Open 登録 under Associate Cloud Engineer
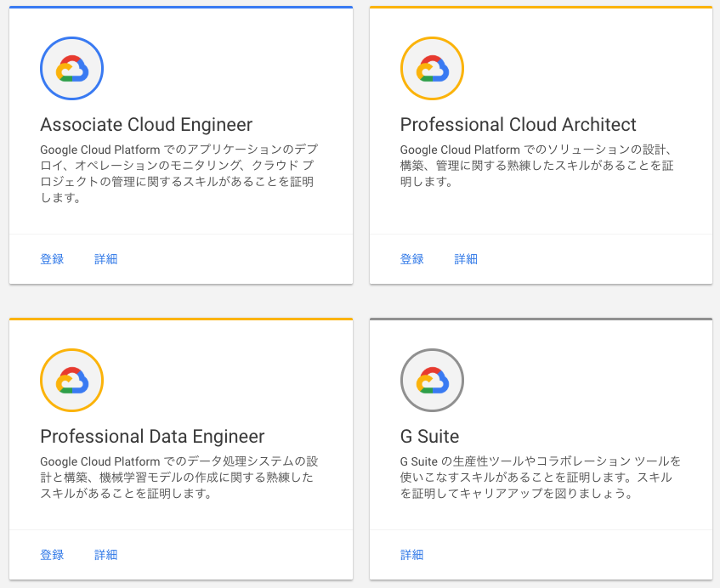The width and height of the screenshot is (720, 588). click(53, 259)
